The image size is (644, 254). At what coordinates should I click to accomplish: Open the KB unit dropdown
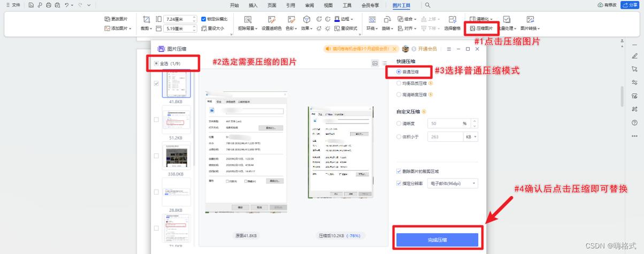point(471,137)
